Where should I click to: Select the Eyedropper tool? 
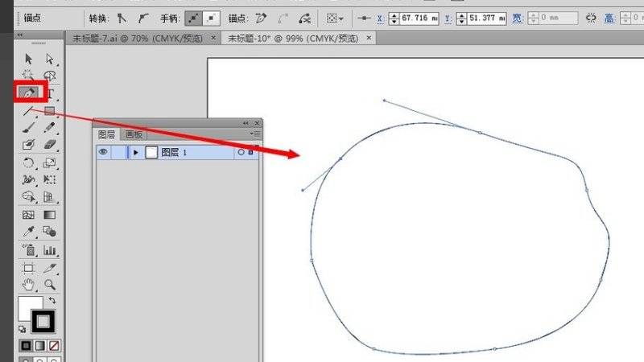pos(28,232)
